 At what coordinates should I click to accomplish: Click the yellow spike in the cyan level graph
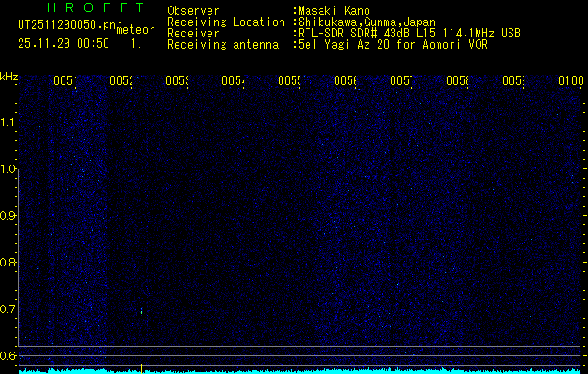tap(141, 368)
